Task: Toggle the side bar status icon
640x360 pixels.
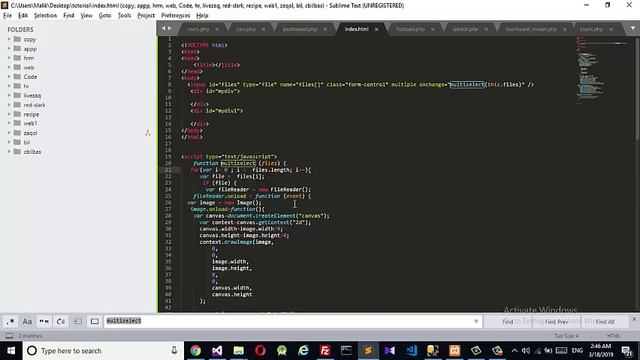Action: tap(9, 336)
